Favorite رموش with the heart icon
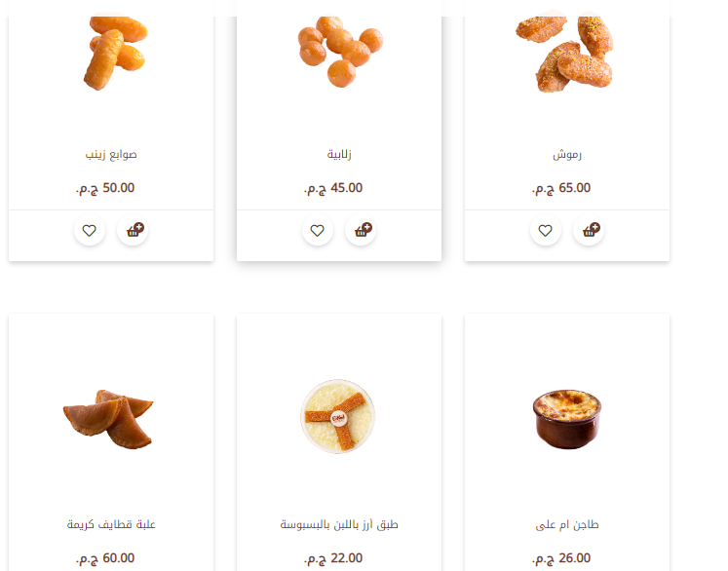 click(546, 230)
